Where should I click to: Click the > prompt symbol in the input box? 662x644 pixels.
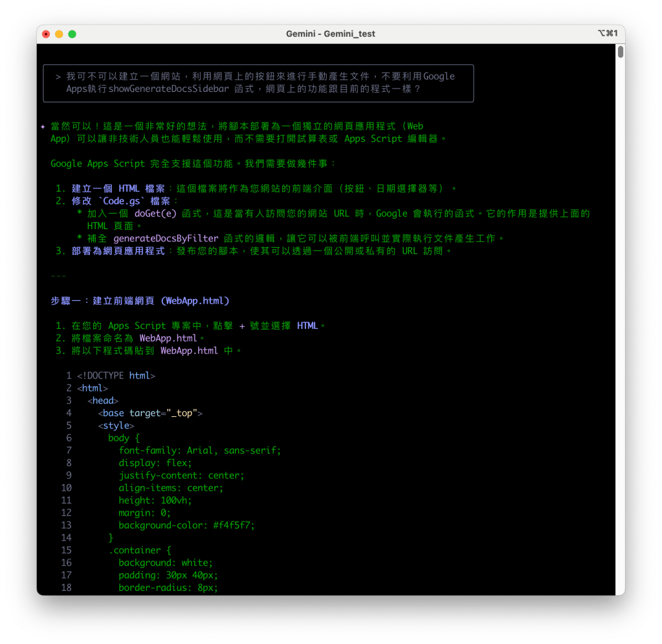coord(58,76)
